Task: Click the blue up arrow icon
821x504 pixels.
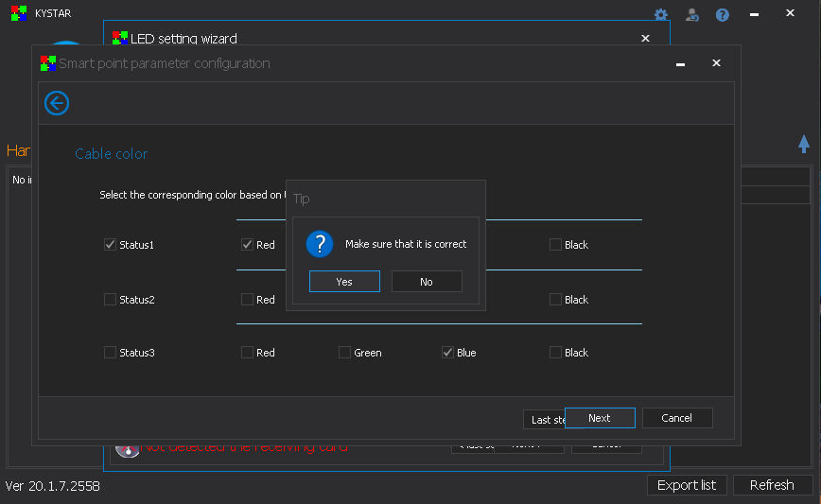Action: (803, 144)
